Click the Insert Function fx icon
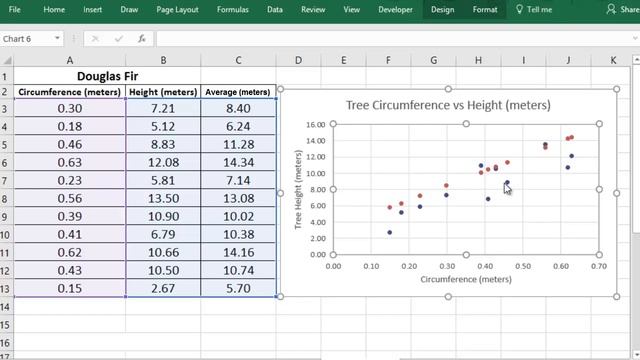640x360 pixels. coord(142,39)
